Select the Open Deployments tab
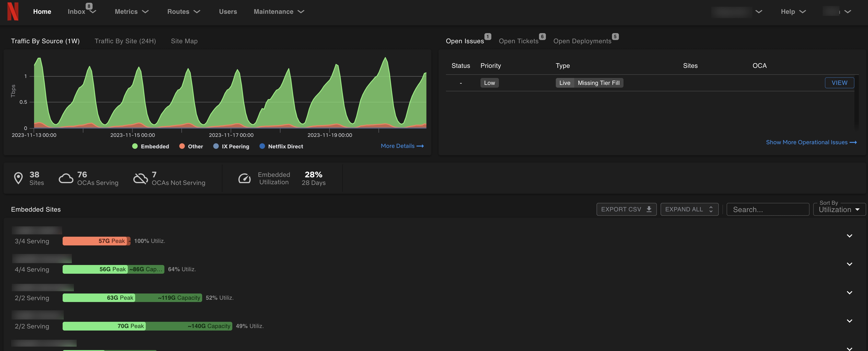The image size is (868, 351). pos(582,41)
